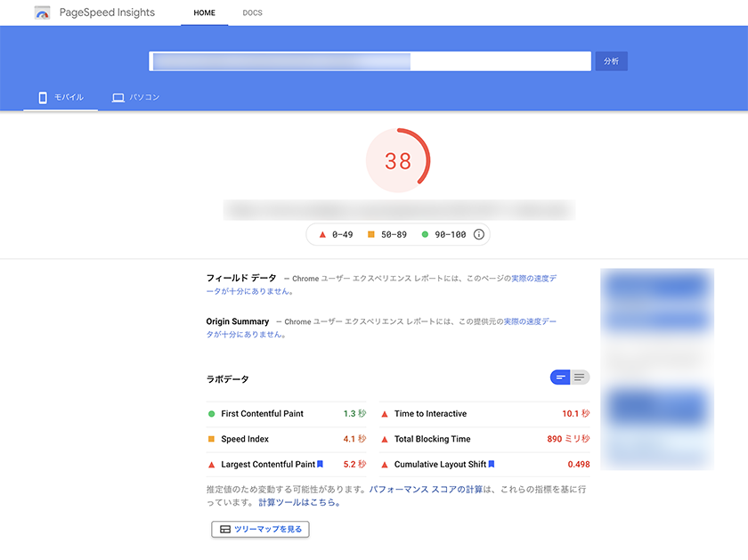Viewport: 748px width, 560px height.
Task: Open the パフォーマンス スコアの計算 link
Action: click(x=426, y=490)
